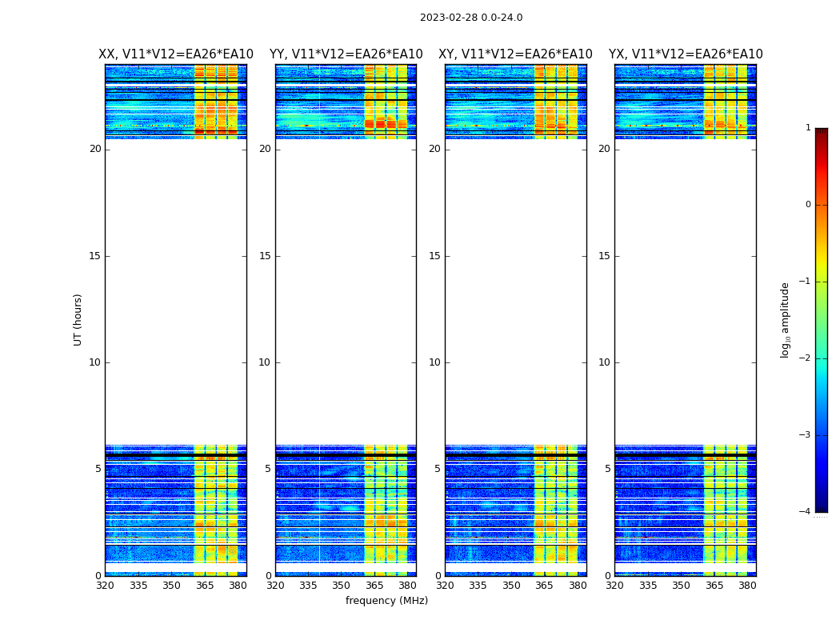Click the UT (hours) axis label
840x640 pixels.
click(78, 320)
